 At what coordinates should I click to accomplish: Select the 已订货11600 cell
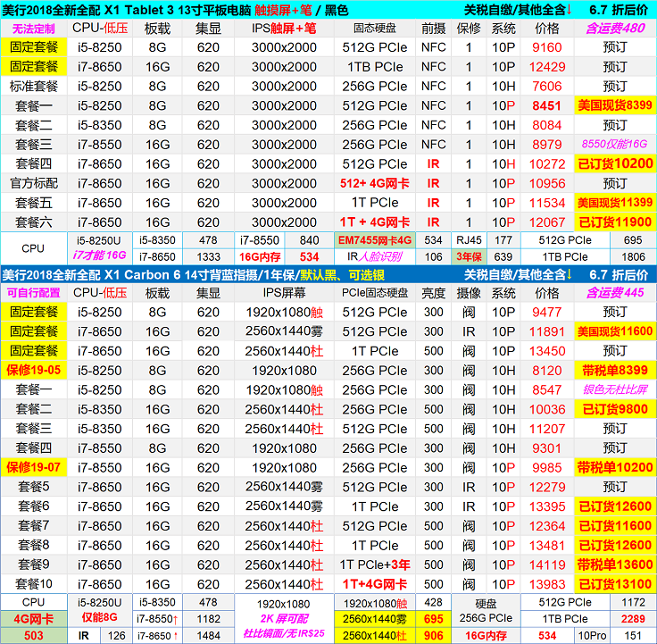tap(615, 526)
